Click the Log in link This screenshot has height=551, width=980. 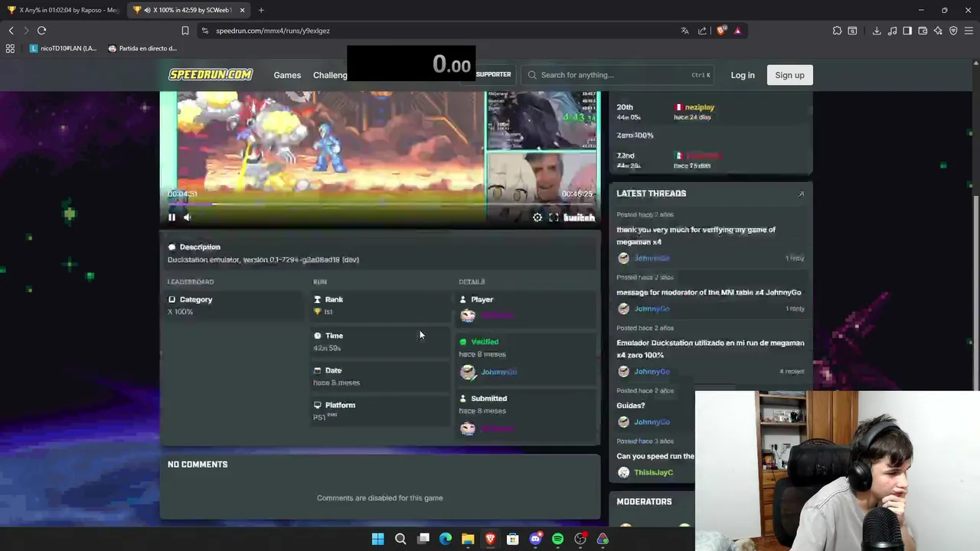click(742, 75)
